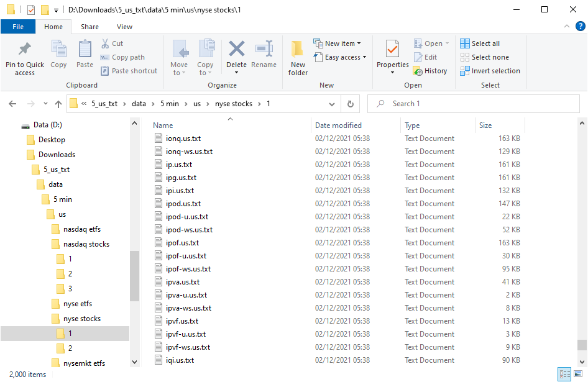588x382 pixels.
Task: Click Select all in ribbon
Action: 480,43
